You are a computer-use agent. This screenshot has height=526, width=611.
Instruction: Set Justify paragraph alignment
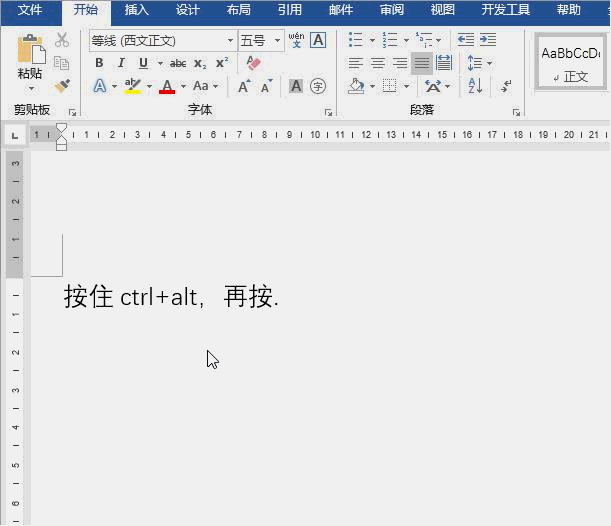422,63
